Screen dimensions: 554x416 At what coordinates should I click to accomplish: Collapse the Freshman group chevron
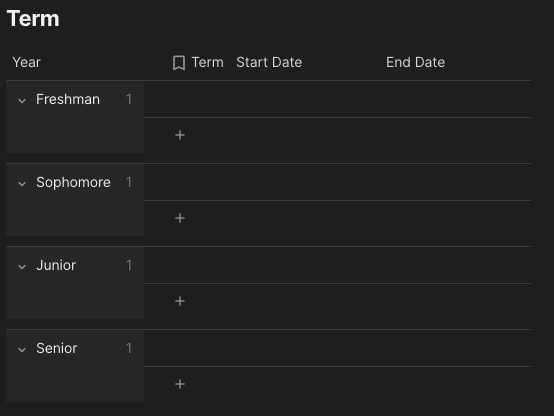[x=22, y=101]
